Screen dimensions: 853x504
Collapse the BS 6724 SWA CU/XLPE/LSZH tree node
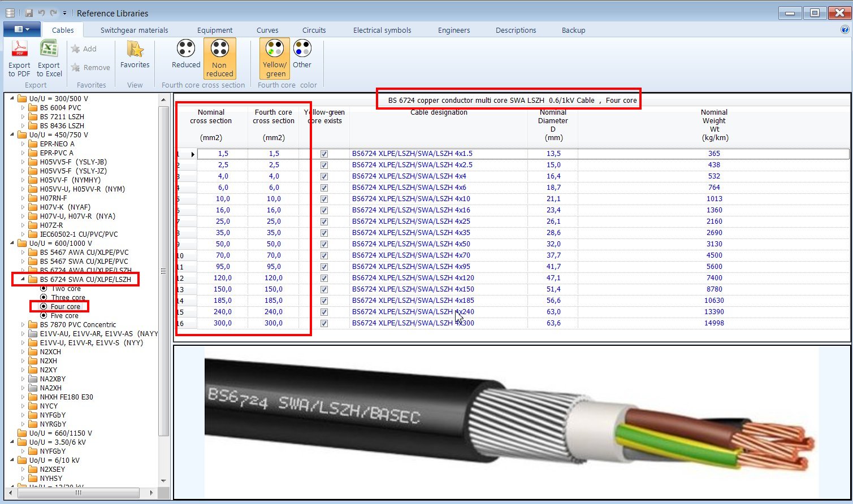[21, 279]
